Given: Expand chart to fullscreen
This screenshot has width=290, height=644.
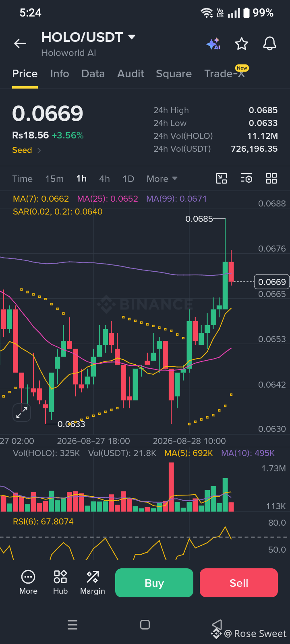Looking at the screenshot, I should [22, 412].
